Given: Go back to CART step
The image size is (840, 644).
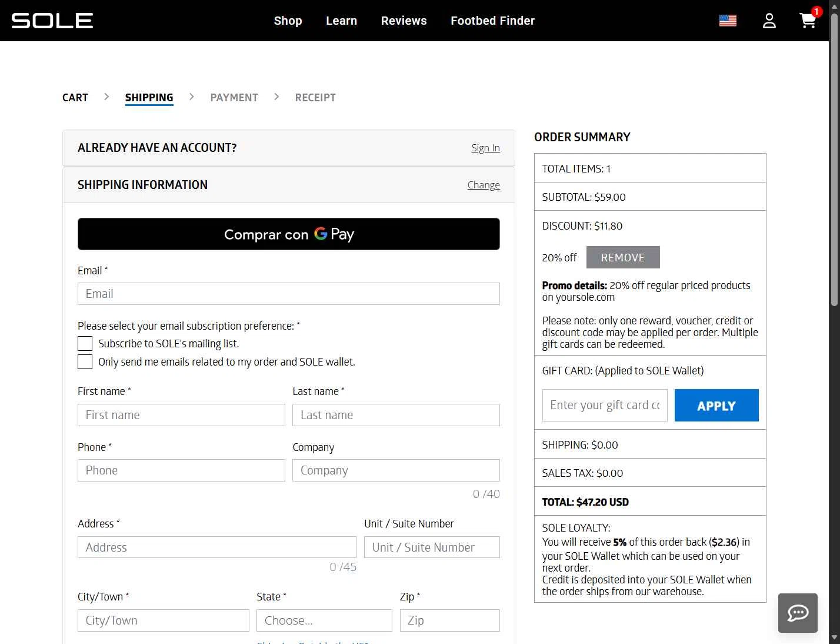Looking at the screenshot, I should pyautogui.click(x=75, y=98).
